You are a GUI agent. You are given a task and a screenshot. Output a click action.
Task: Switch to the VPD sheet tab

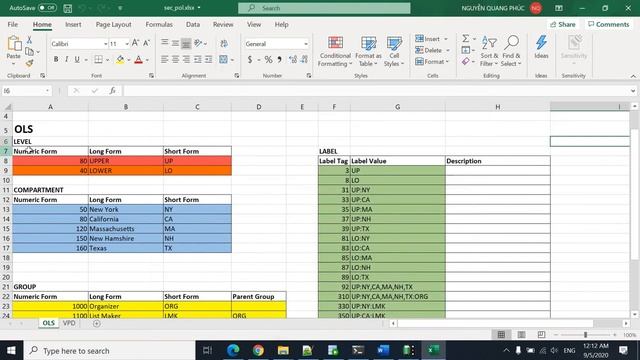pos(69,323)
